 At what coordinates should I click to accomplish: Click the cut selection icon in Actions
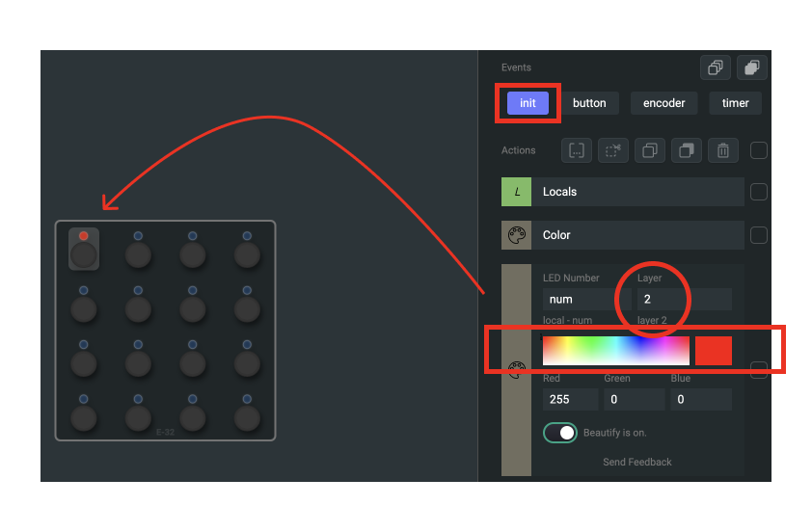click(x=613, y=150)
